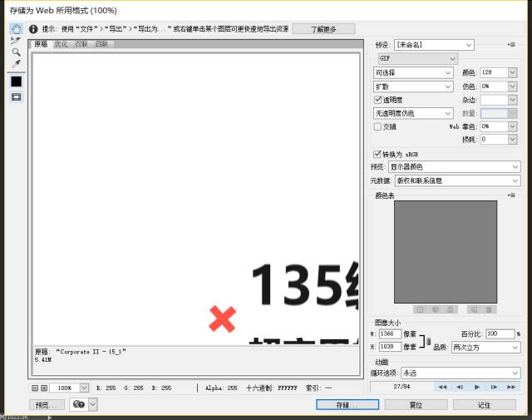This screenshot has height=420, width=532.
Task: Open the 颜色 128 colors dropdown arrow
Action: coord(512,72)
